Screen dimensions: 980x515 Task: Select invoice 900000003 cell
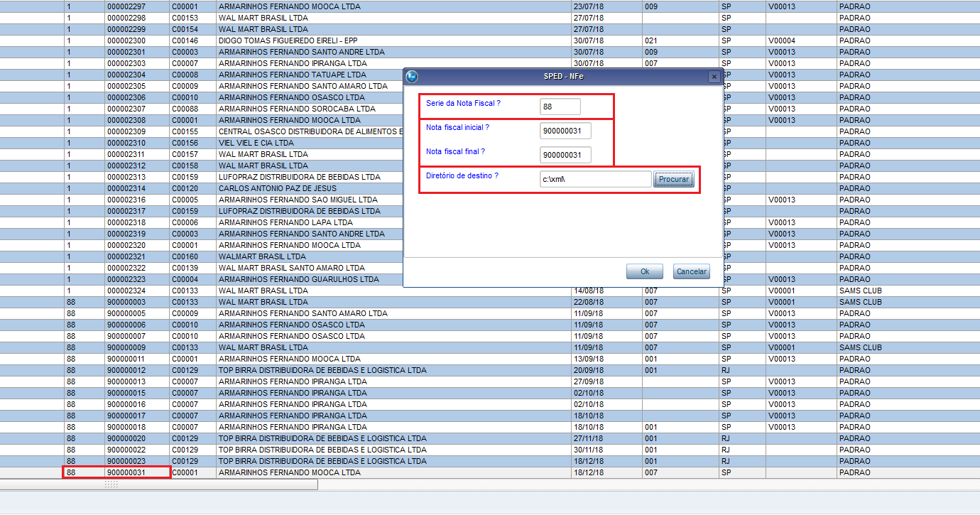coord(137,302)
